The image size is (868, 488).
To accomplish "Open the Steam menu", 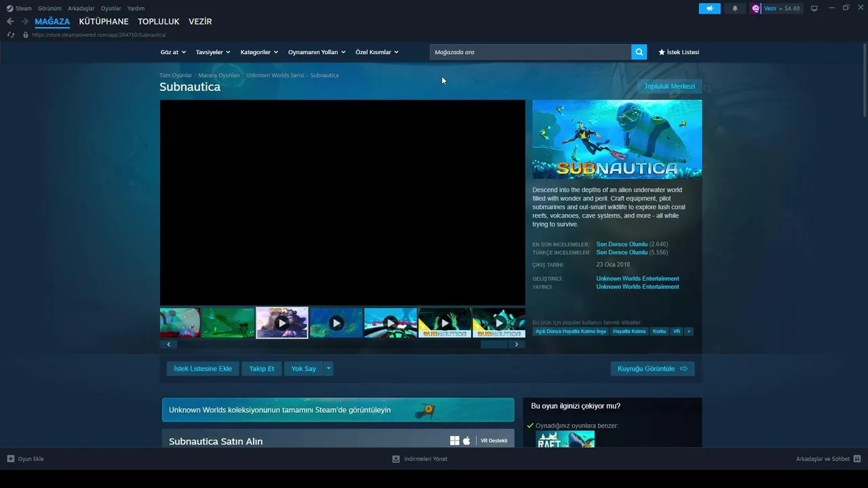I will point(24,9).
